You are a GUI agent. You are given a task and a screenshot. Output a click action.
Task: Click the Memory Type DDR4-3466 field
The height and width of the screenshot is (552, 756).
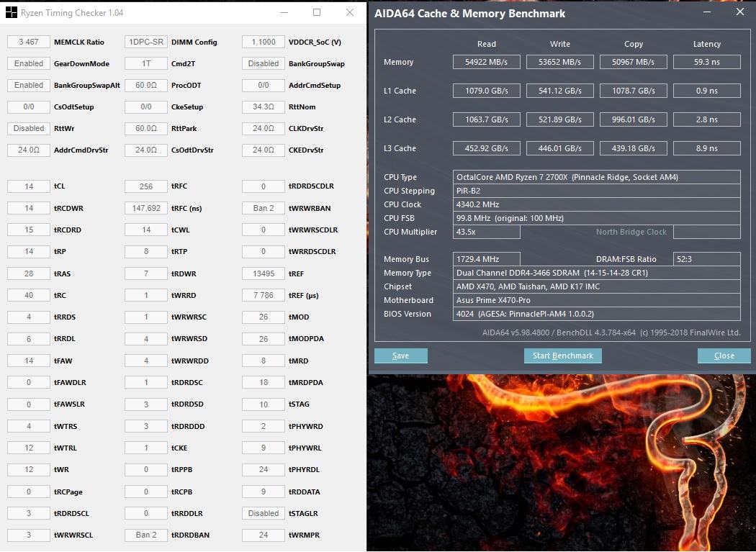[596, 273]
